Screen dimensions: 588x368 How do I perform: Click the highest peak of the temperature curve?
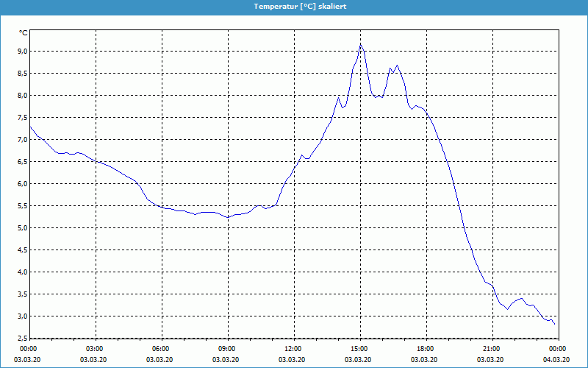[x=360, y=45]
